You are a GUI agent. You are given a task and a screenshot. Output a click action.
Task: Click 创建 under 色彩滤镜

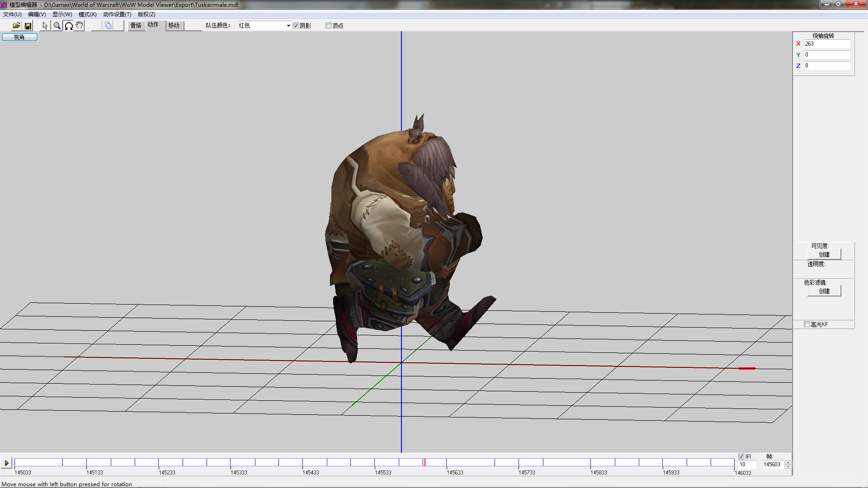[824, 291]
